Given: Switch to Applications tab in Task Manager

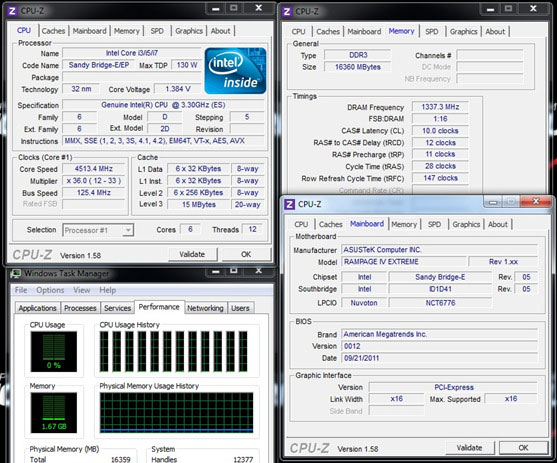Looking at the screenshot, I should pyautogui.click(x=38, y=308).
